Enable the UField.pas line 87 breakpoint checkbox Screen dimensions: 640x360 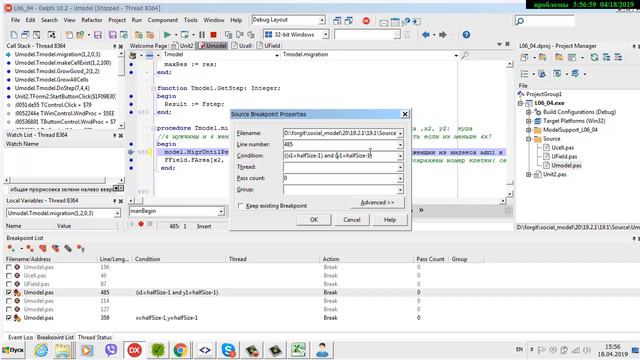coord(9,284)
